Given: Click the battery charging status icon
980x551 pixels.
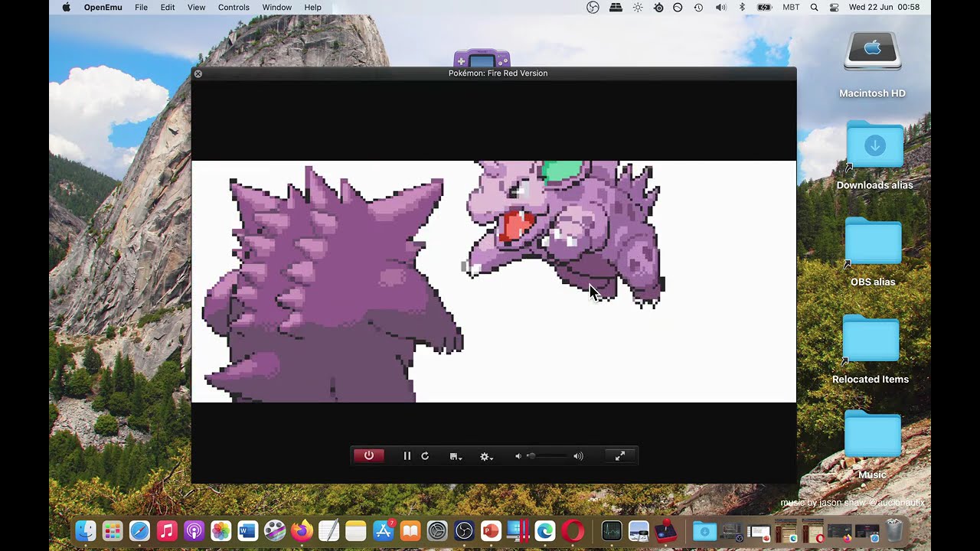Looking at the screenshot, I should [x=764, y=7].
